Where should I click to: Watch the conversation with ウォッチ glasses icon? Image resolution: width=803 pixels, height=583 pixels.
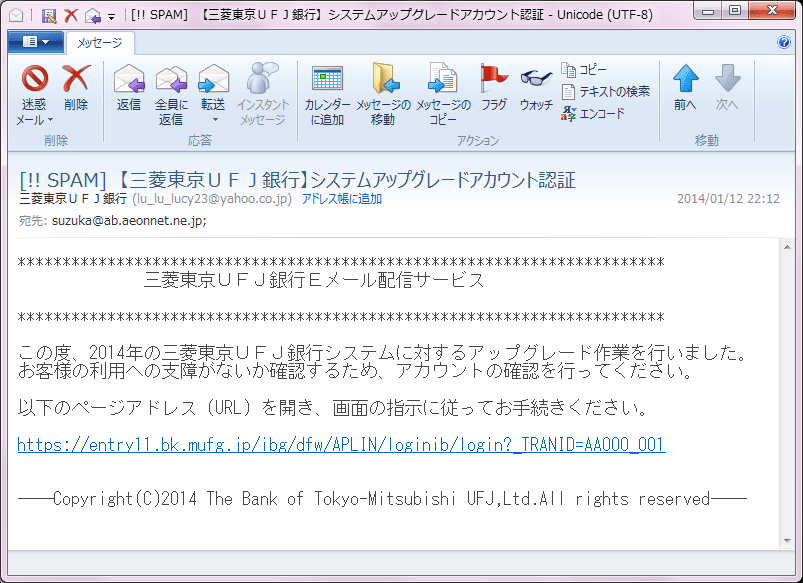[x=536, y=79]
